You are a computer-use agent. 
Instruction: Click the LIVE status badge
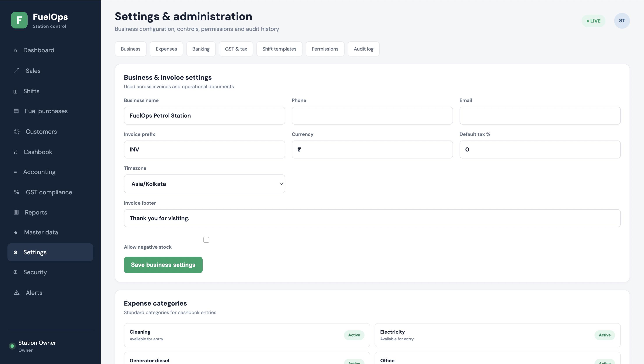(593, 21)
